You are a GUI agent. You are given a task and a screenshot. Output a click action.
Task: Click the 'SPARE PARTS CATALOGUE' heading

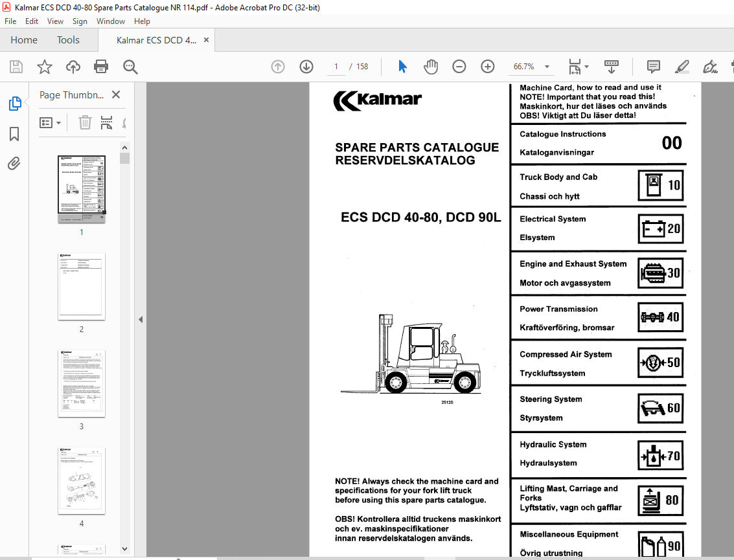(417, 148)
